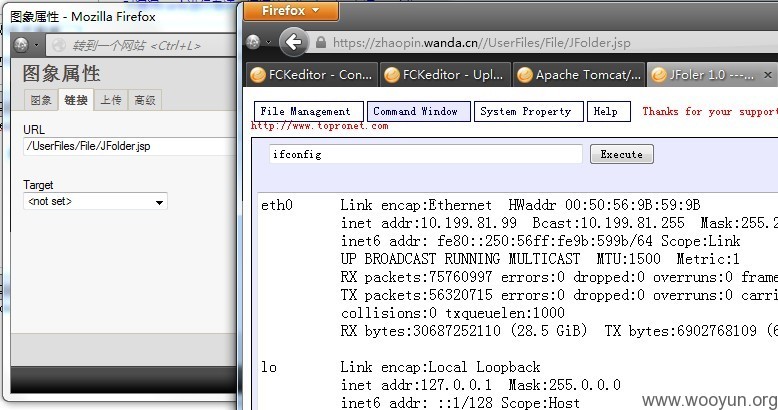
Task: Click the inet6 addr fe80::250:56ff:fe9b:599b/64 text
Action: pyautogui.click(x=497, y=241)
